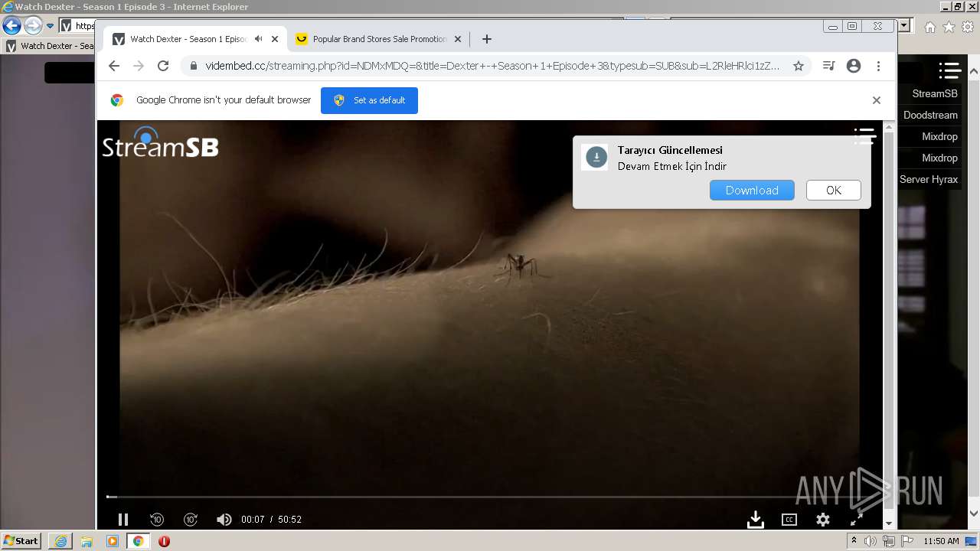
Task: Open the player playlist menu icon
Action: tap(864, 136)
